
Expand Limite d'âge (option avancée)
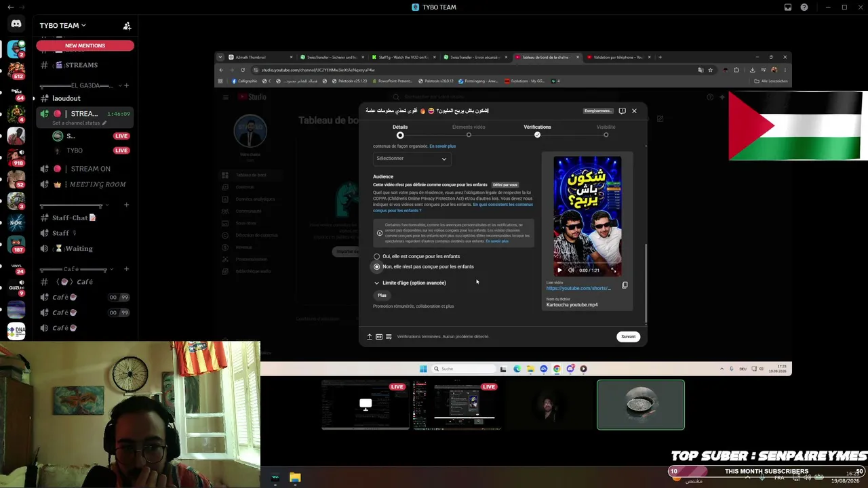click(410, 283)
